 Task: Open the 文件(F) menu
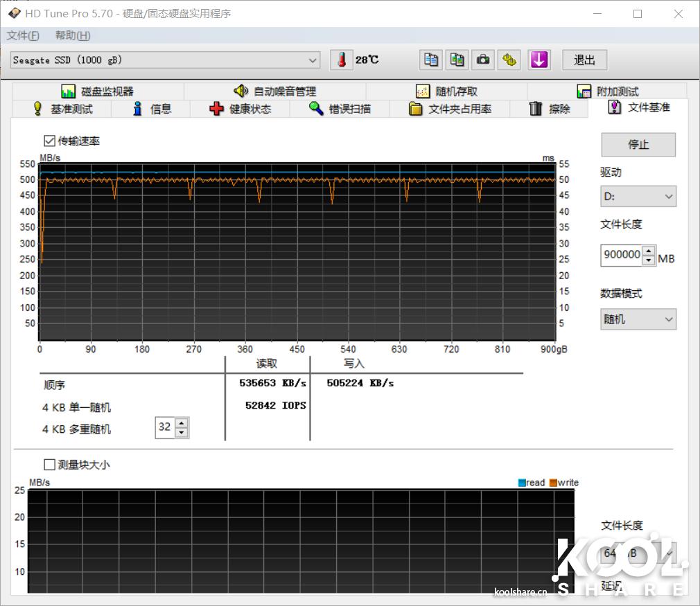click(23, 35)
